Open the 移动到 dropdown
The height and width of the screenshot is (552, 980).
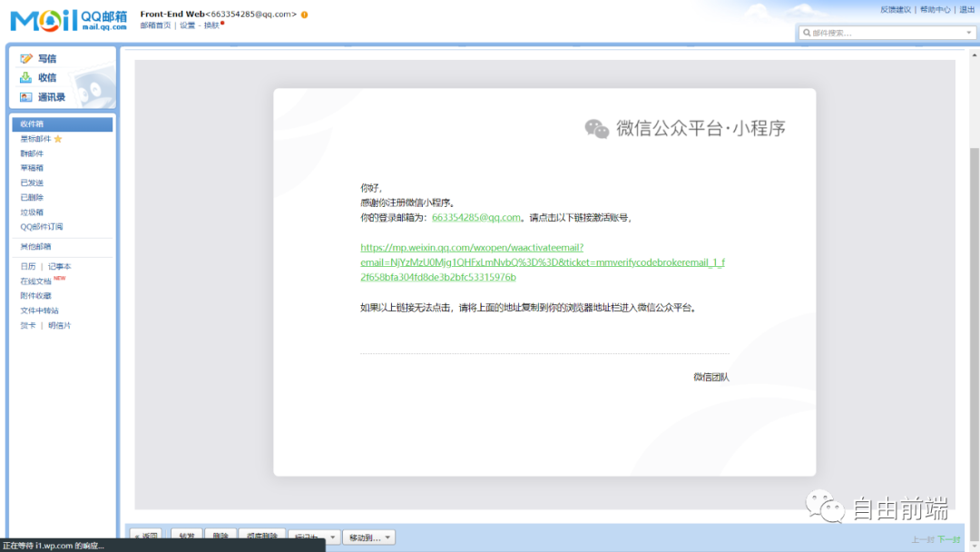point(368,537)
